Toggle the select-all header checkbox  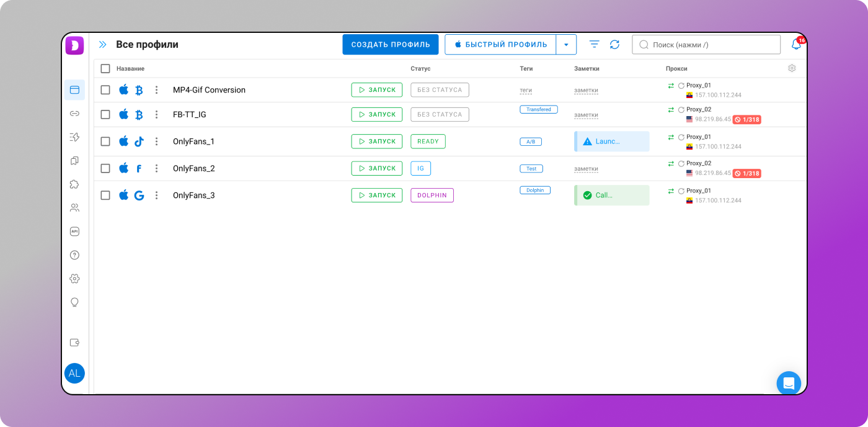point(105,68)
